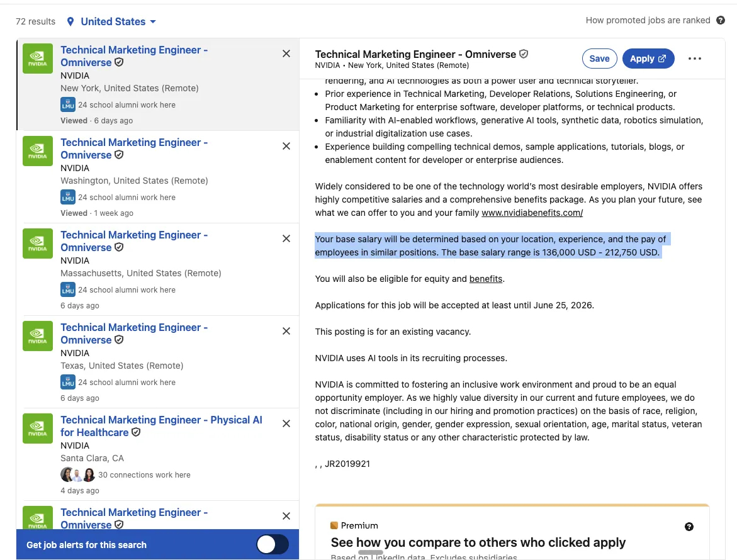Click the Premium insights help icon
737x560 pixels.
[689, 527]
